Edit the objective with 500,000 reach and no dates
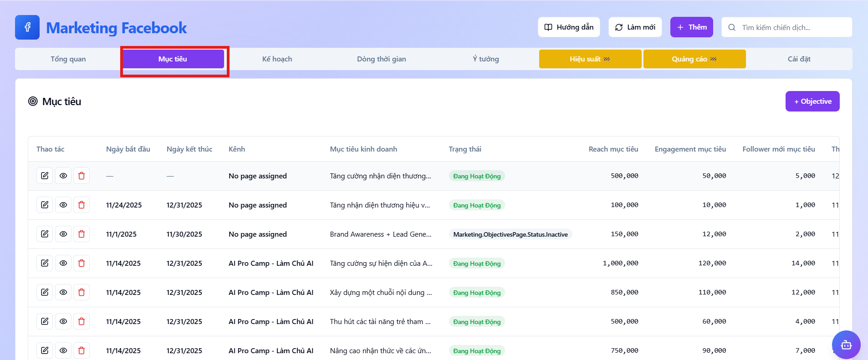This screenshot has height=360, width=868. [45, 176]
